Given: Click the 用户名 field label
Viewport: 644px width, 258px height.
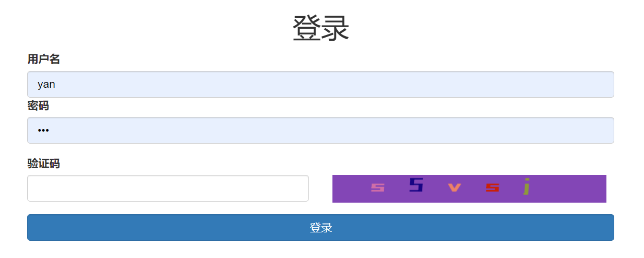Looking at the screenshot, I should [44, 60].
